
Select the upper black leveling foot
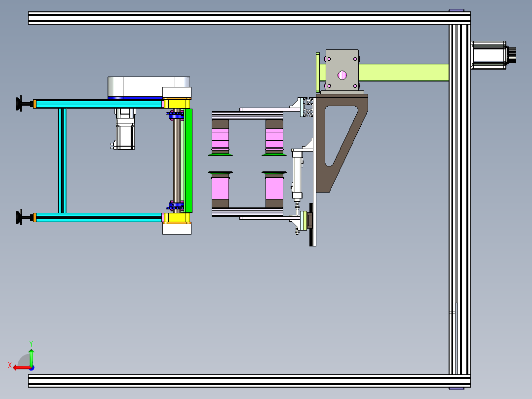(24, 103)
